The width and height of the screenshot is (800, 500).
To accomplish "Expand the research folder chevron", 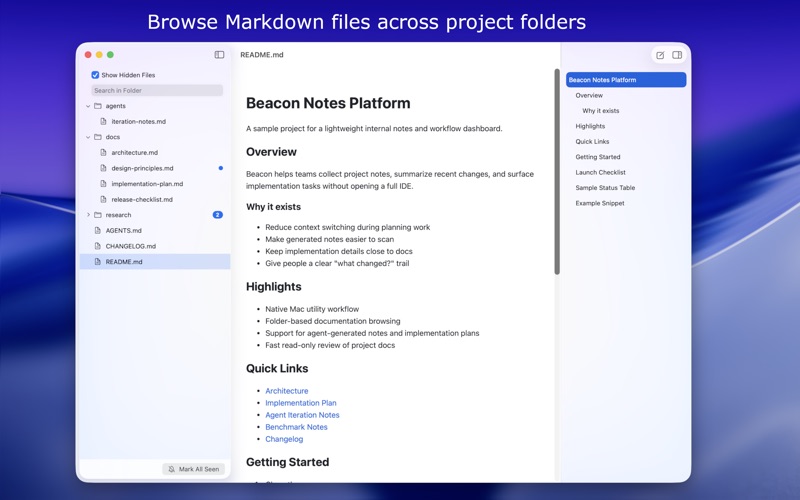I will (88, 215).
